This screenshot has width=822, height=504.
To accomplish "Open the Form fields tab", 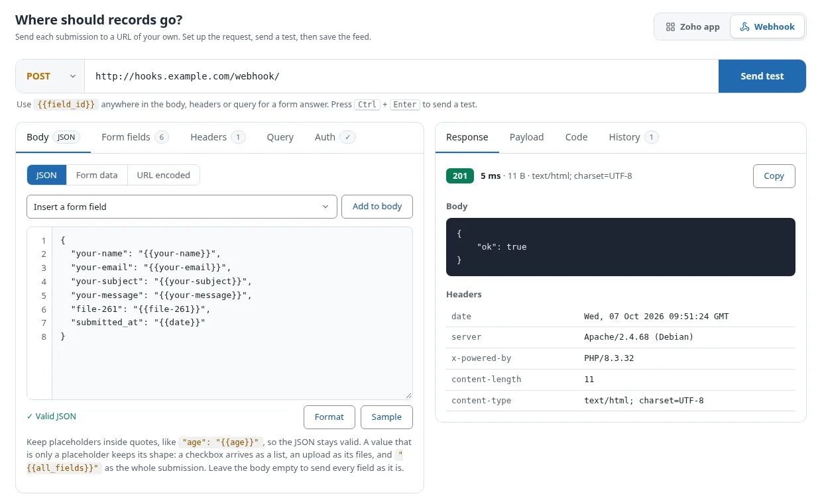I will coord(135,137).
